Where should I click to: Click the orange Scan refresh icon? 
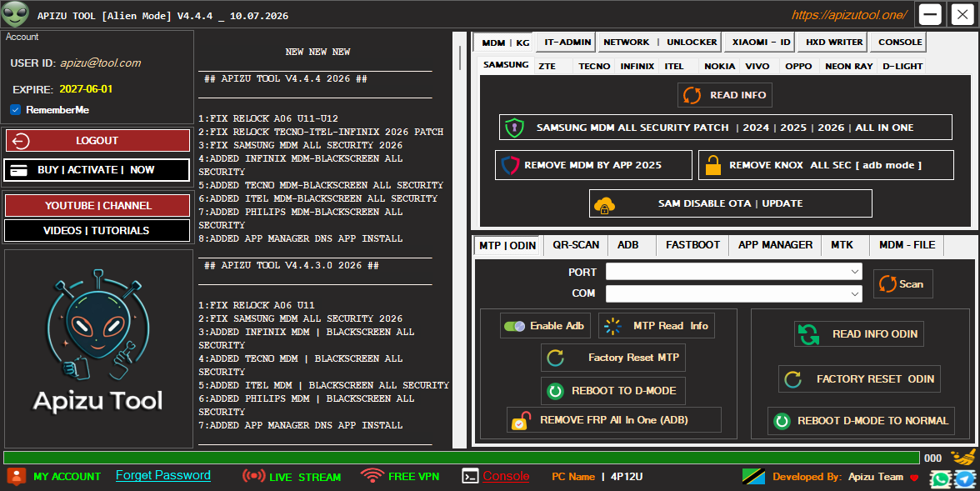coord(887,284)
